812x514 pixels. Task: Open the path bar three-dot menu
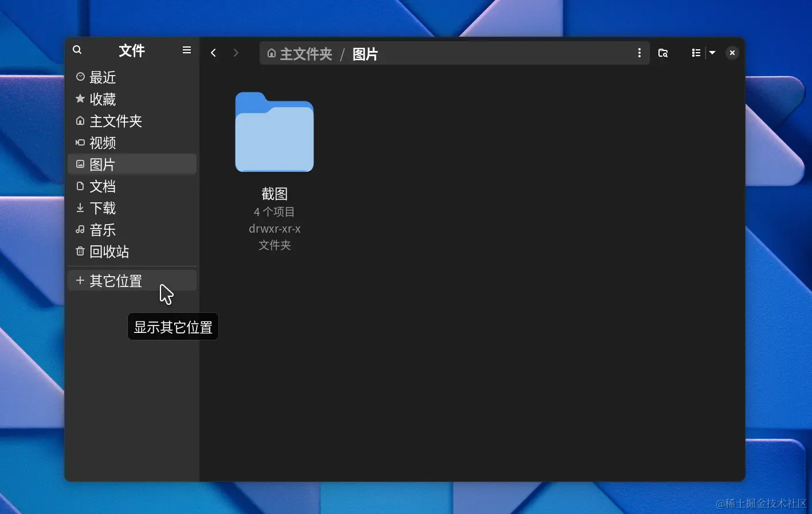point(640,53)
